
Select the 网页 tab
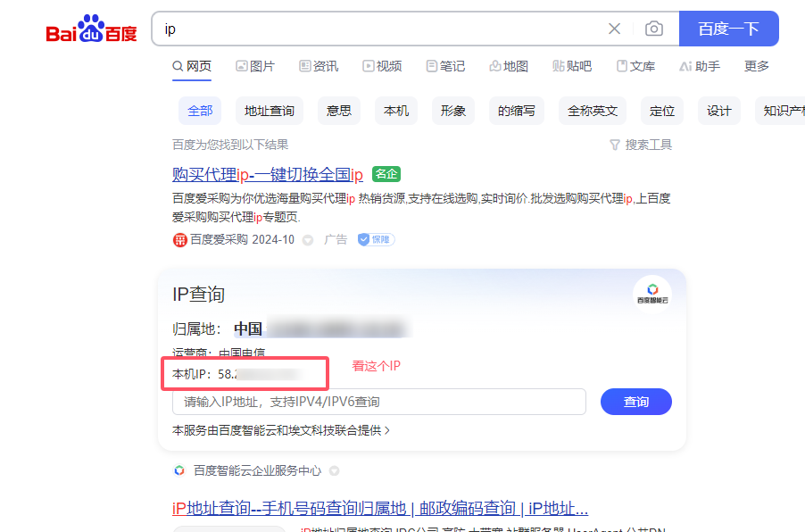[x=192, y=66]
